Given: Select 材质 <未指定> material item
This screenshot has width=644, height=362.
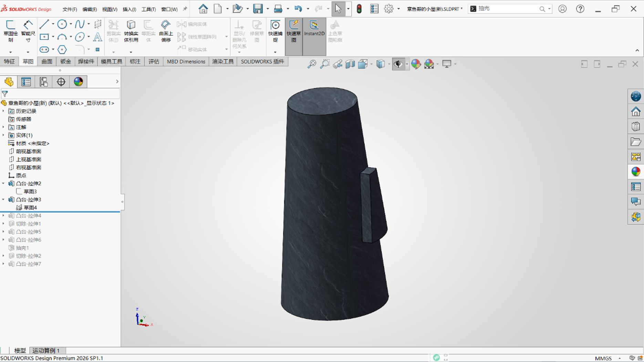Looking at the screenshot, I should coord(33,143).
